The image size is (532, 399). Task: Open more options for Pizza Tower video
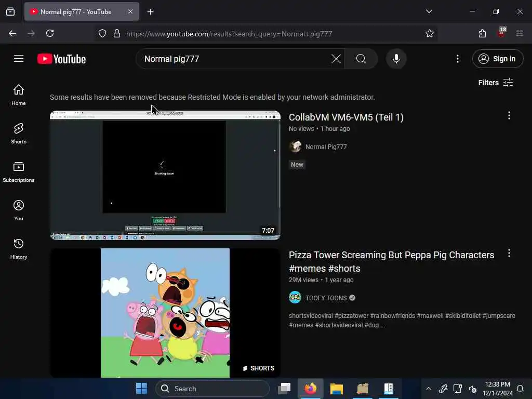pyautogui.click(x=509, y=254)
